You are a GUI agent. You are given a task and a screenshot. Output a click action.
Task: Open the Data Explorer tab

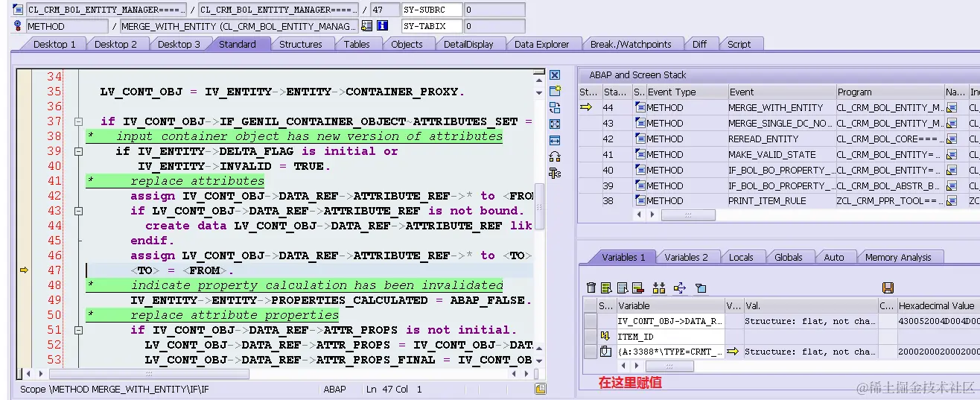click(541, 44)
